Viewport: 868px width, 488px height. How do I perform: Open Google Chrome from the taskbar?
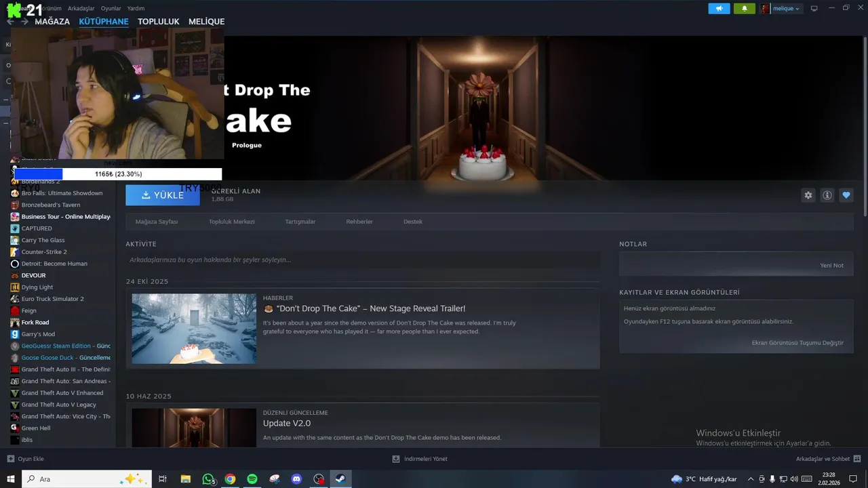coord(230,479)
